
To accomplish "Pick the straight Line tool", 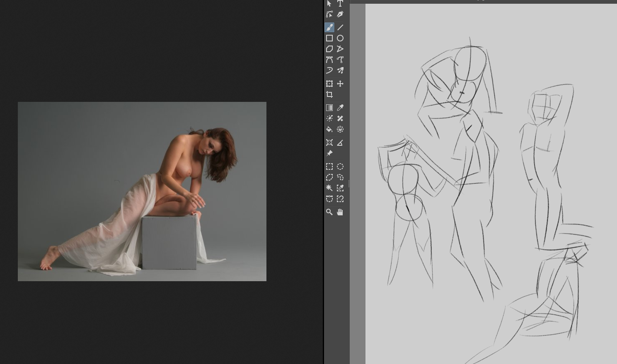I will 340,27.
